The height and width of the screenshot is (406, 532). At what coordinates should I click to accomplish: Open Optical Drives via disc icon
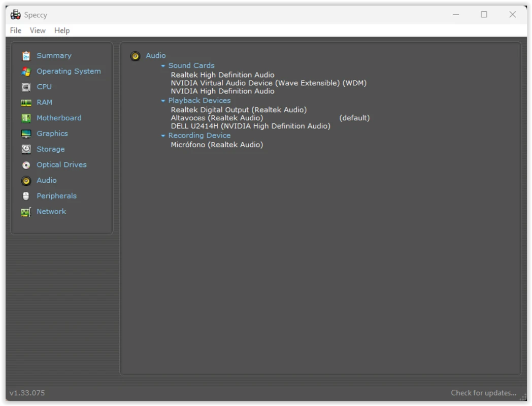coord(26,165)
